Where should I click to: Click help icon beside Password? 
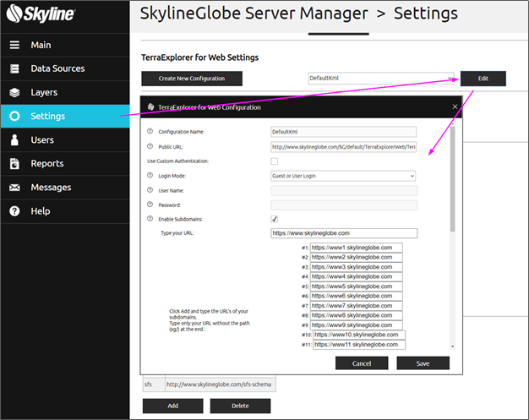click(150, 205)
